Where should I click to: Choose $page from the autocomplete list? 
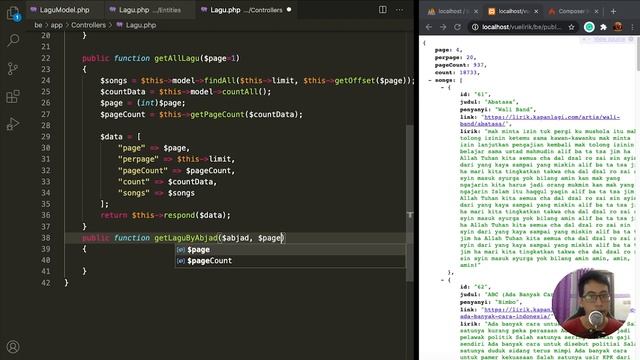(290, 249)
